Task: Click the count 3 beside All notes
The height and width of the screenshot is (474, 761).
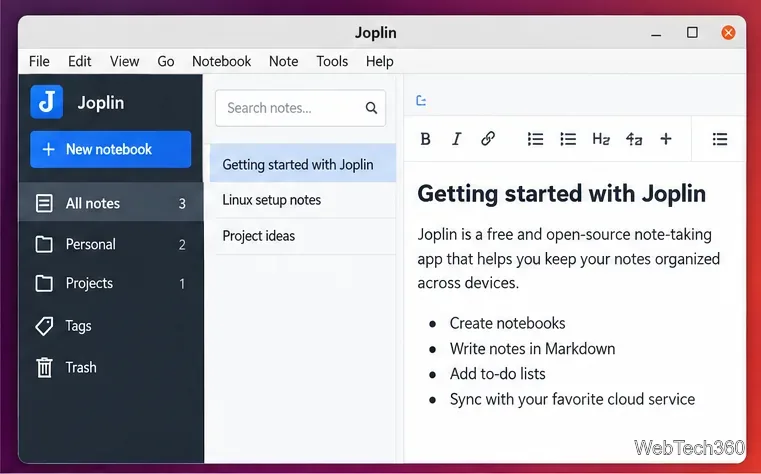Action: 182,204
